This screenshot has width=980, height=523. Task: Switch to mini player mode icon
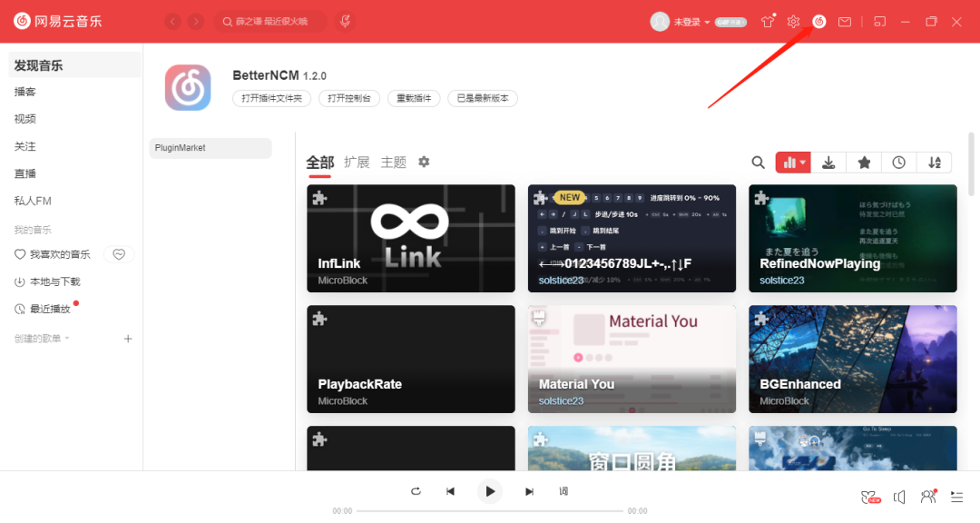click(x=879, y=22)
